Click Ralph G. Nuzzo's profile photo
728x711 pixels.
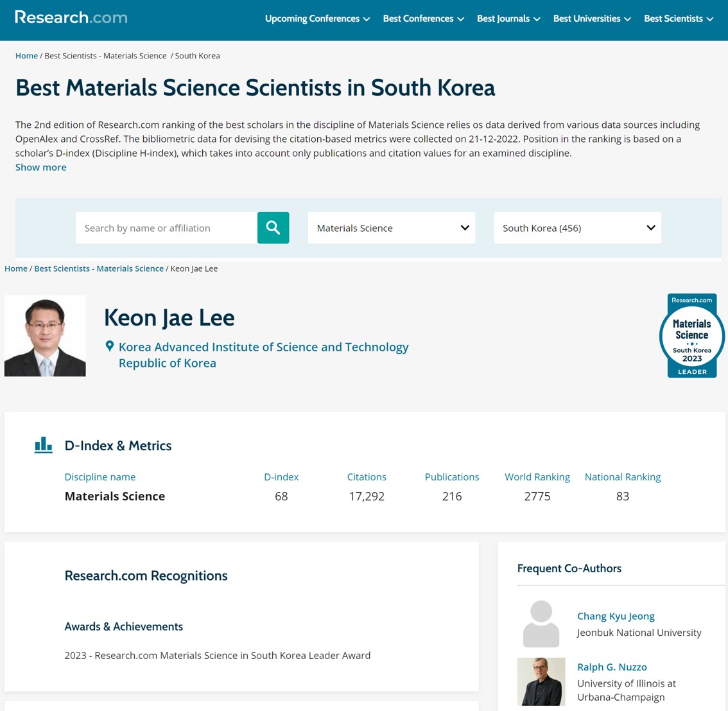541,681
